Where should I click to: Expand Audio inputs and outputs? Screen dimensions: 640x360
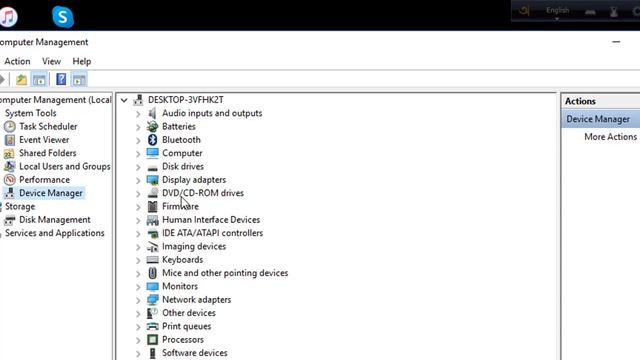[138, 113]
